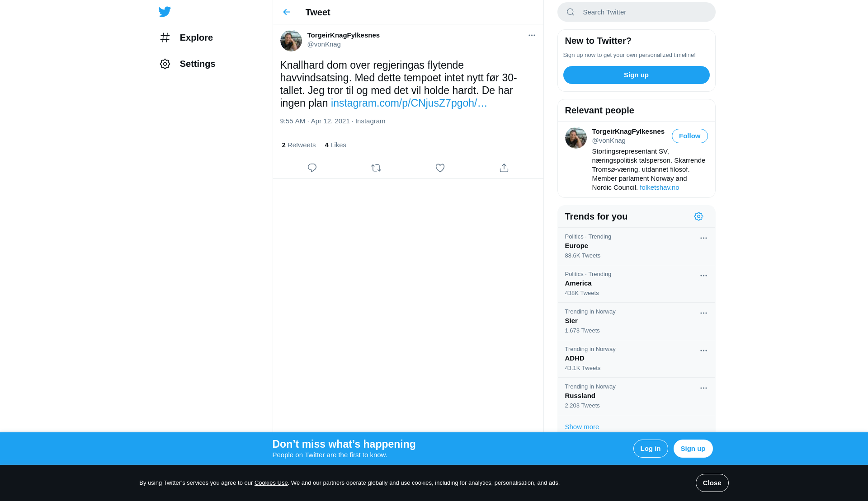Click Sign up on the bottom banner

click(x=693, y=449)
